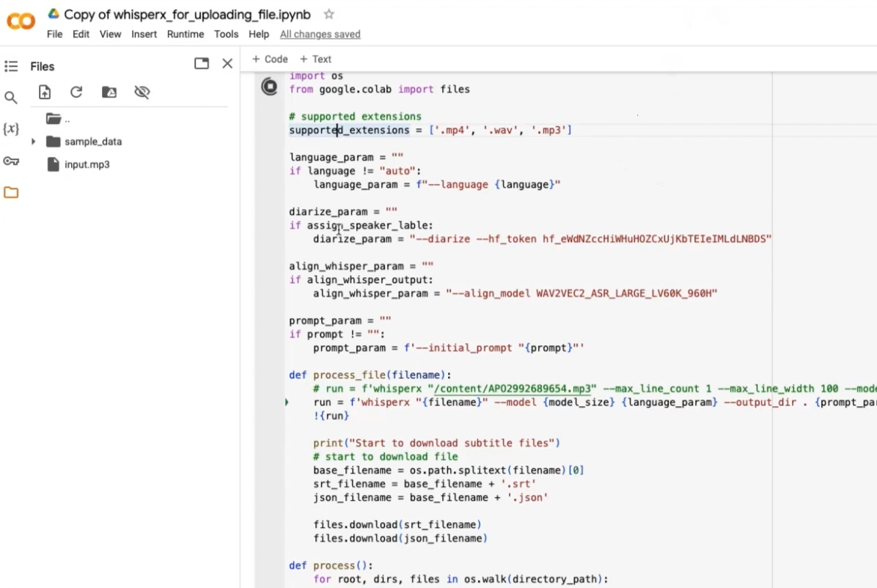
Task: Open the Insert menu
Action: (144, 34)
